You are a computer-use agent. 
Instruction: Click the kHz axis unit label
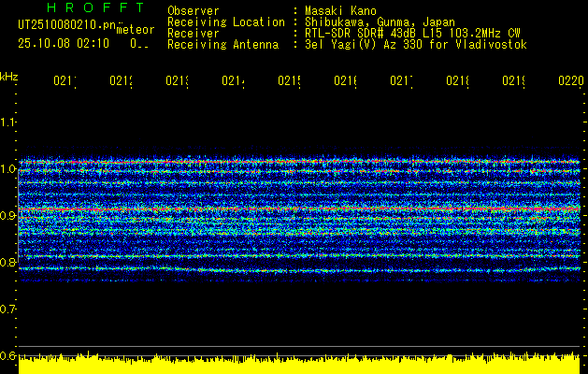[9, 75]
